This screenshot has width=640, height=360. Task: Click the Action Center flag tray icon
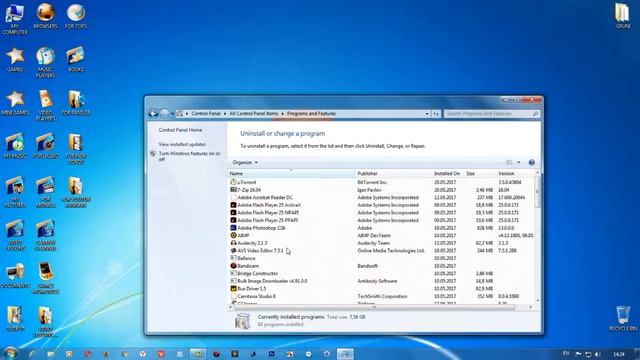(x=578, y=354)
